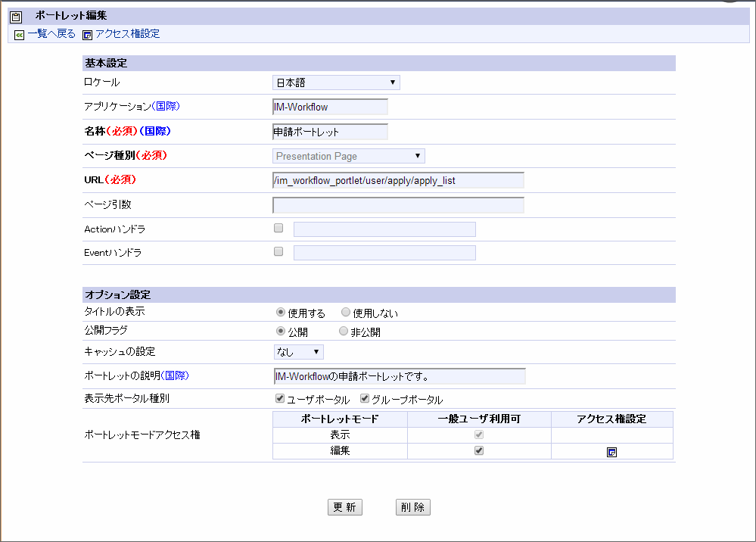
Task: Toggle the グループポータル checkbox
Action: click(x=365, y=398)
